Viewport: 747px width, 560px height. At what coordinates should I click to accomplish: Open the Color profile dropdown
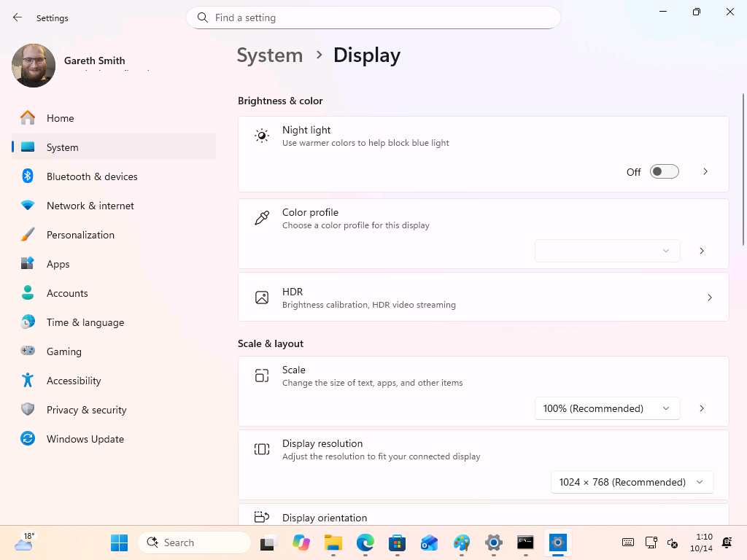point(608,251)
